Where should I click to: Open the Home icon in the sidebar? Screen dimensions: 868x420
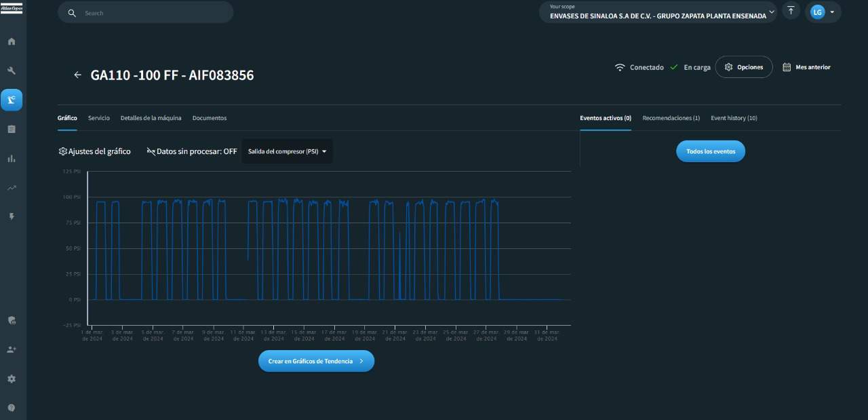point(12,41)
